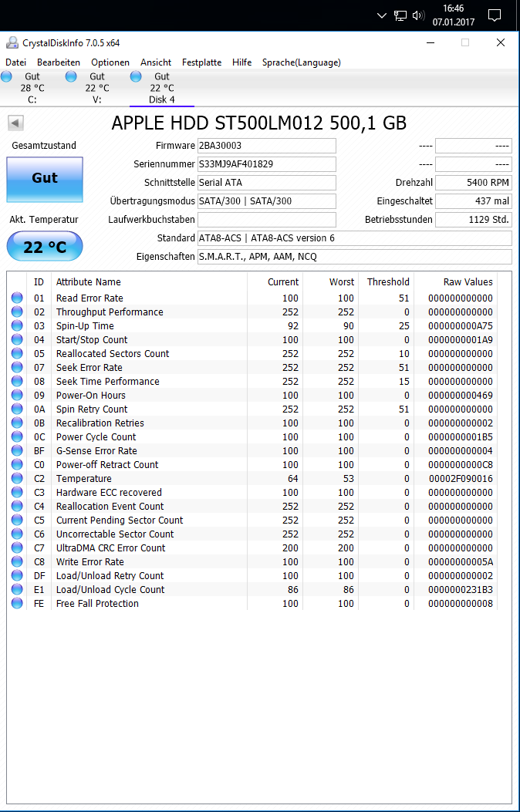
Task: Click the status orb for Spin Retry Count
Action: coord(17,409)
